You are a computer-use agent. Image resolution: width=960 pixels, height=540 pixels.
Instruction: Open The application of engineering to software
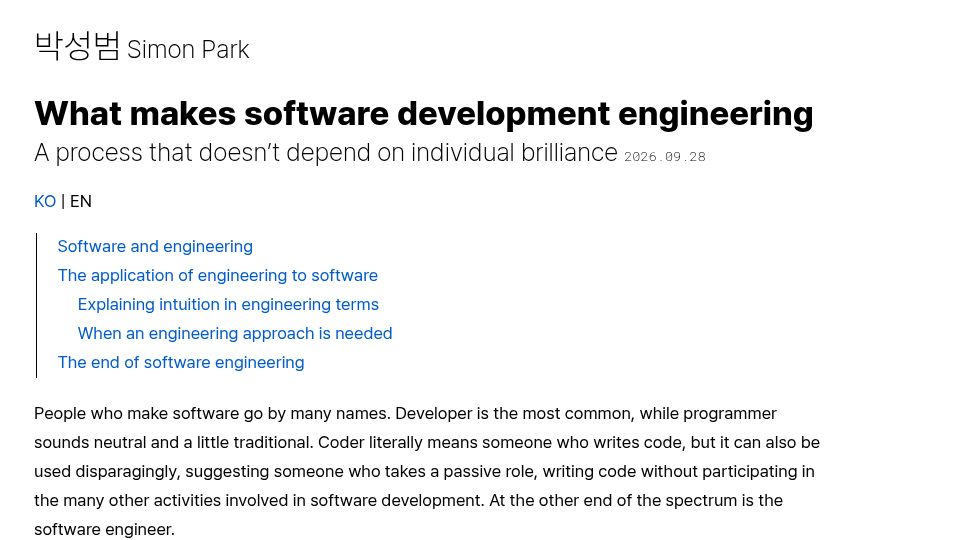[x=217, y=276]
